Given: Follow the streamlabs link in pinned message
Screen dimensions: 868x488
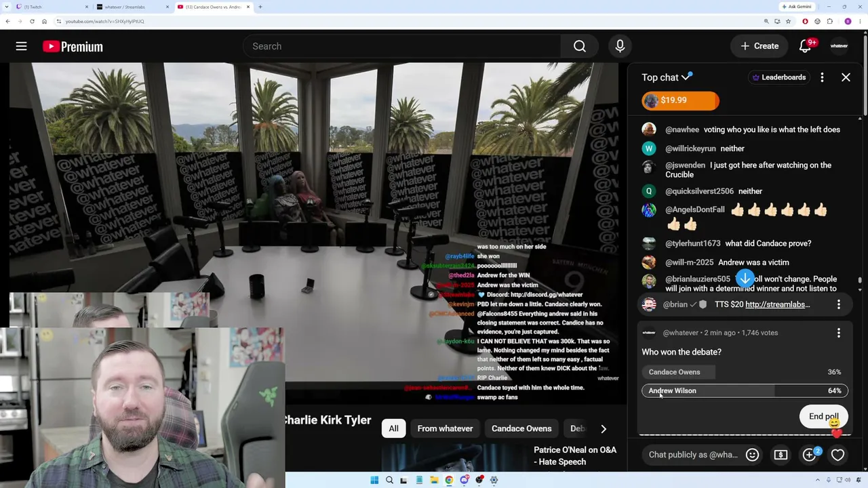Looking at the screenshot, I should 777,304.
